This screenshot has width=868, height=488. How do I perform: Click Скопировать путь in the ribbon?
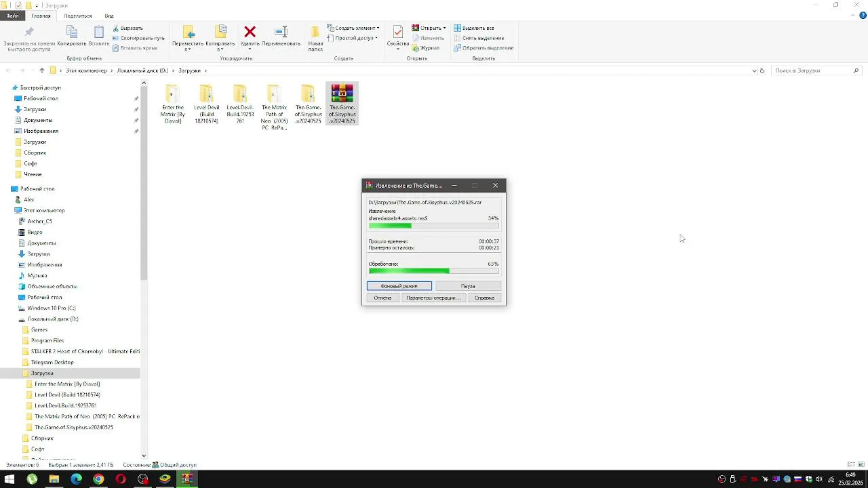tap(138, 38)
